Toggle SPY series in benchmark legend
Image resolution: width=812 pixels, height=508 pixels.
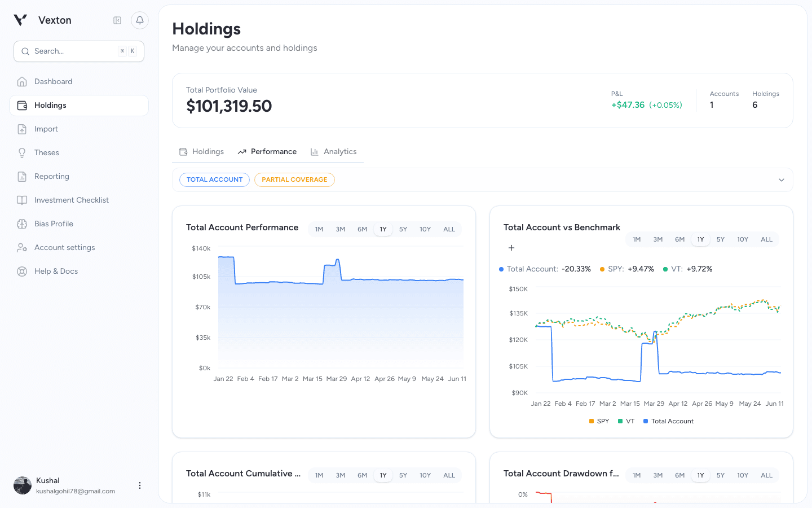tap(599, 421)
